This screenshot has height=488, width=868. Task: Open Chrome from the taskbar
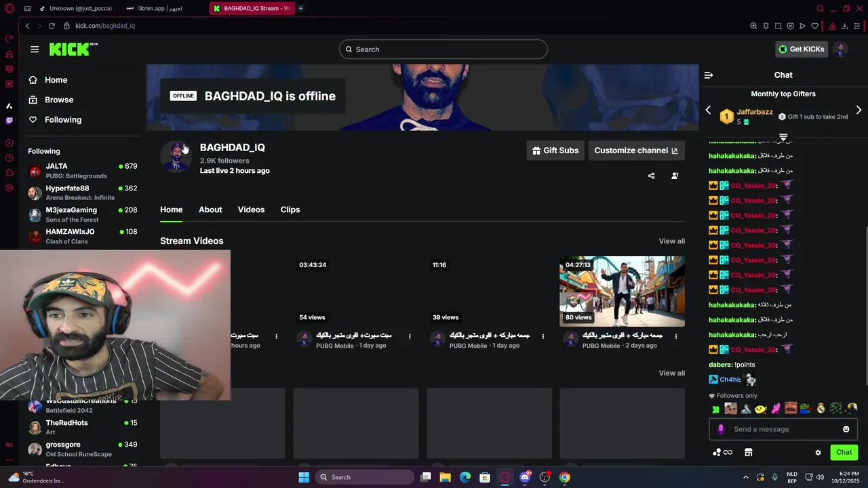click(x=564, y=477)
